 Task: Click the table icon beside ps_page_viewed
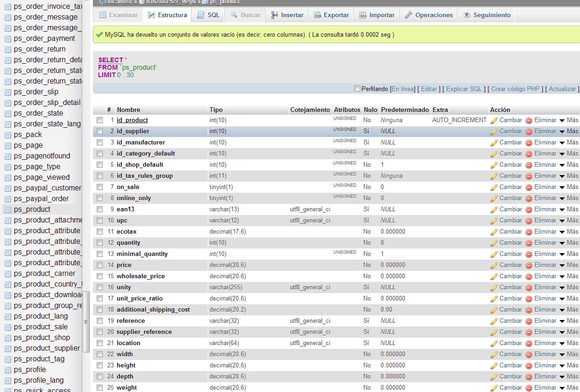tap(7, 177)
